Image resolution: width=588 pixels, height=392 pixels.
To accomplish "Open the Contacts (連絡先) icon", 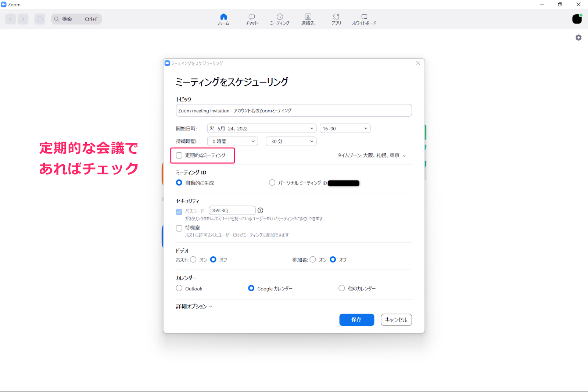I will click(x=308, y=17).
